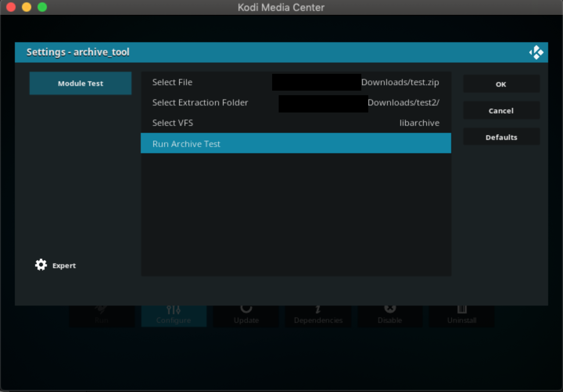Run Archive Test action

[x=296, y=143]
